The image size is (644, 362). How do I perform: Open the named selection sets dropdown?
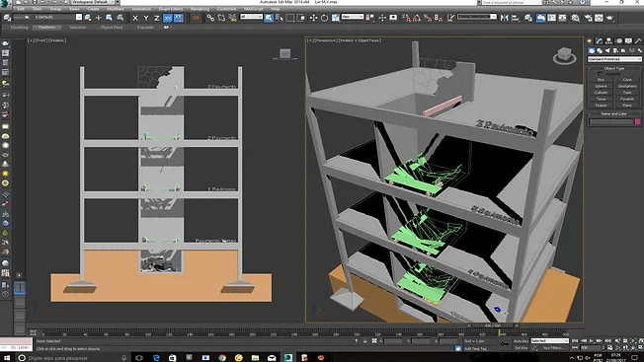477,17
